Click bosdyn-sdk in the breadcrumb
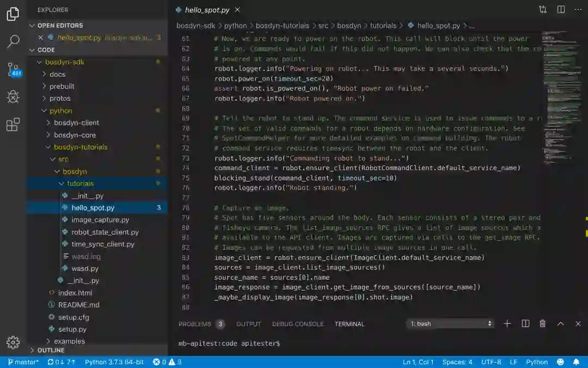The width and height of the screenshot is (588, 368). (196, 26)
